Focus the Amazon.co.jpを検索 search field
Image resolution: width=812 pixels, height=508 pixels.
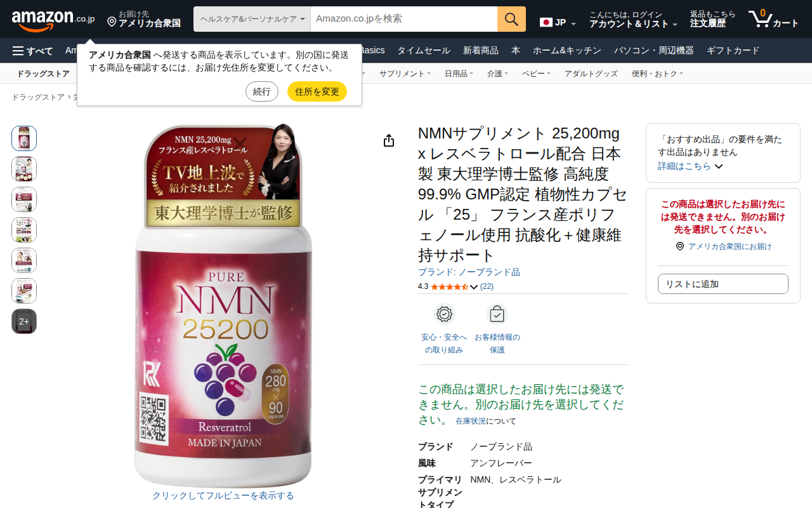pyautogui.click(x=404, y=19)
